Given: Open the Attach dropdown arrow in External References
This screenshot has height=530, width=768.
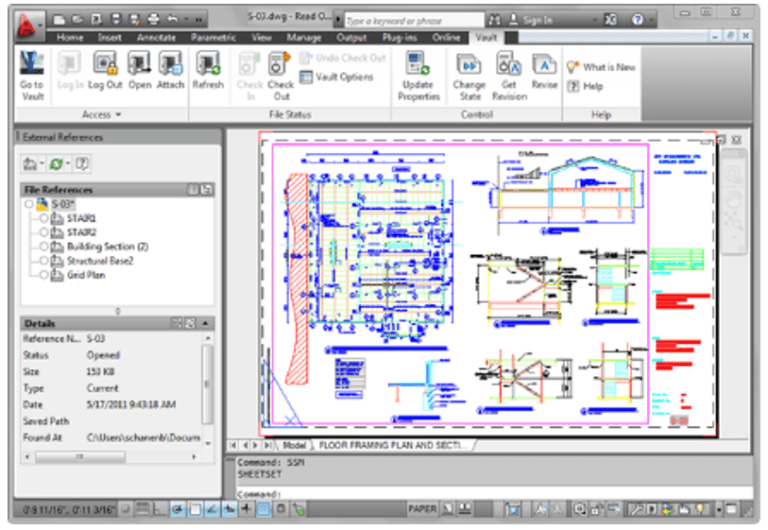Looking at the screenshot, I should [x=42, y=164].
